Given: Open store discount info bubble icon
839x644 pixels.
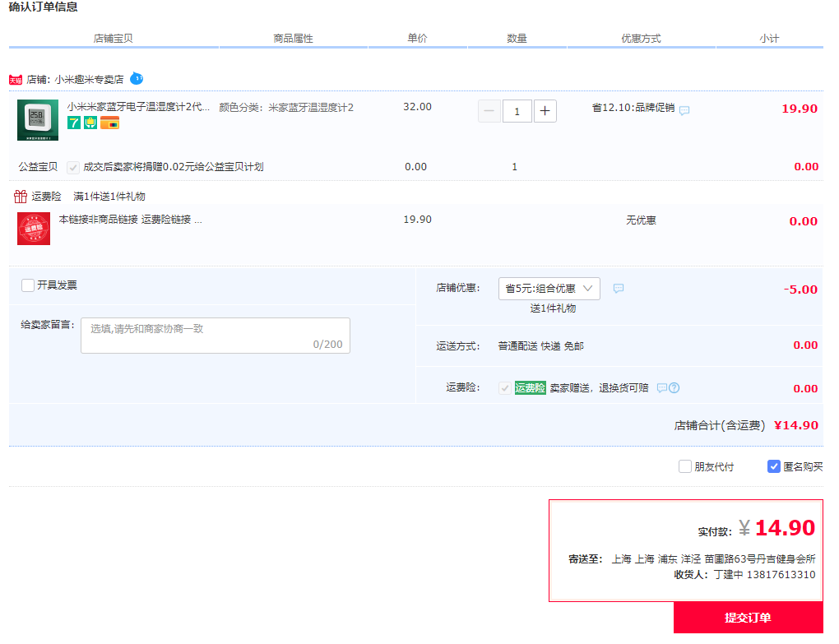Looking at the screenshot, I should coord(619,289).
